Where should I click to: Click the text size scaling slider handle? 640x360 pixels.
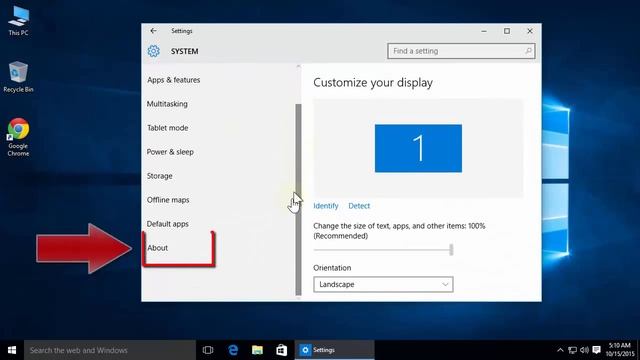click(451, 249)
